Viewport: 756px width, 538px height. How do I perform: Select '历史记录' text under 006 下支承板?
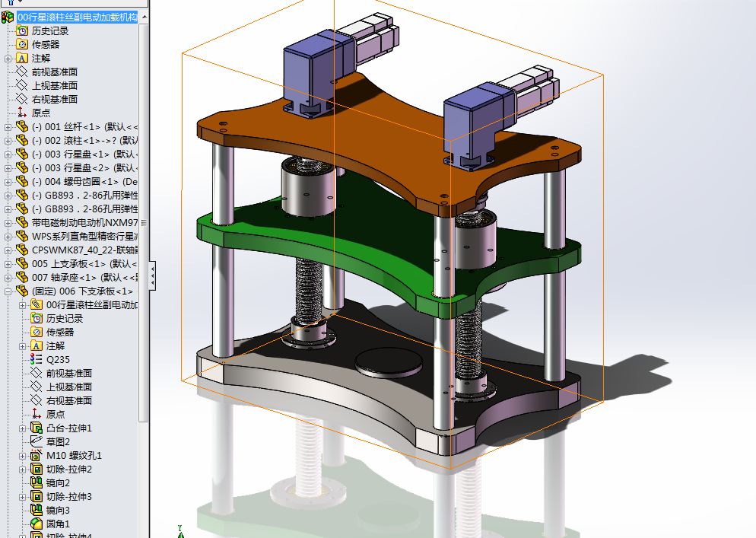point(65,318)
